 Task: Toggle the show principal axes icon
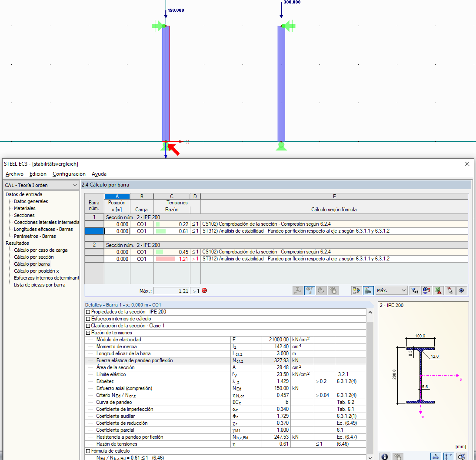pos(448,457)
